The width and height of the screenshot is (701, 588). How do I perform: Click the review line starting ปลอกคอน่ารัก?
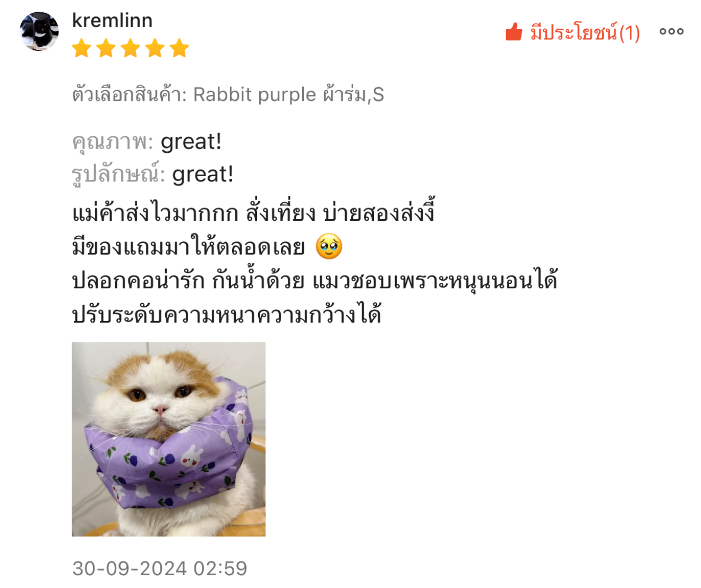coord(315,280)
